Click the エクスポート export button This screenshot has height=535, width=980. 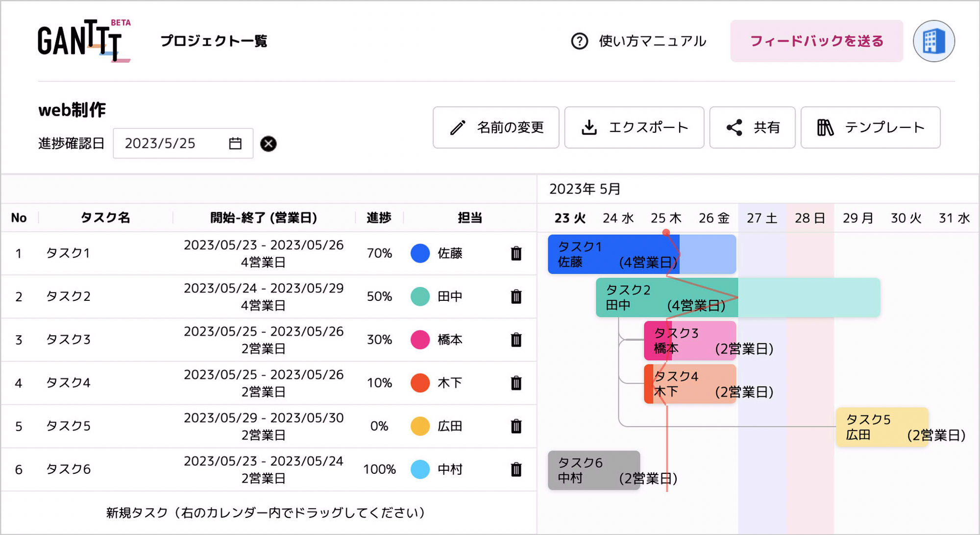[x=634, y=127]
